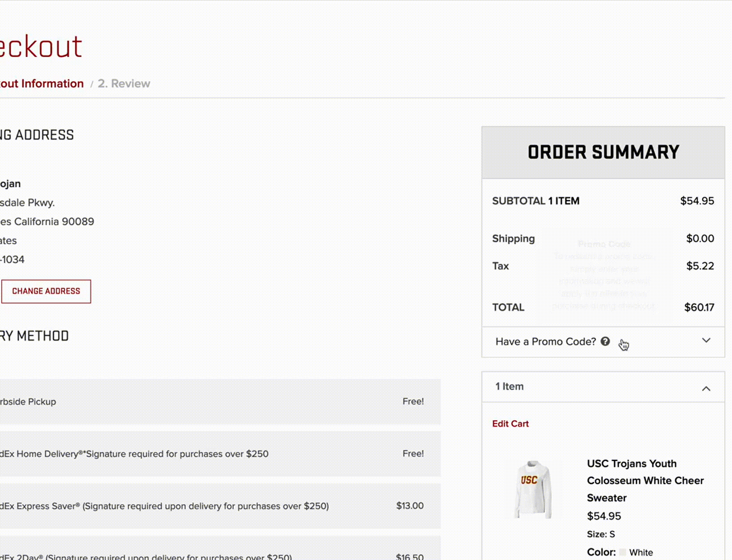732x560 pixels.
Task: Go to the Checkout Information step
Action: pos(42,84)
